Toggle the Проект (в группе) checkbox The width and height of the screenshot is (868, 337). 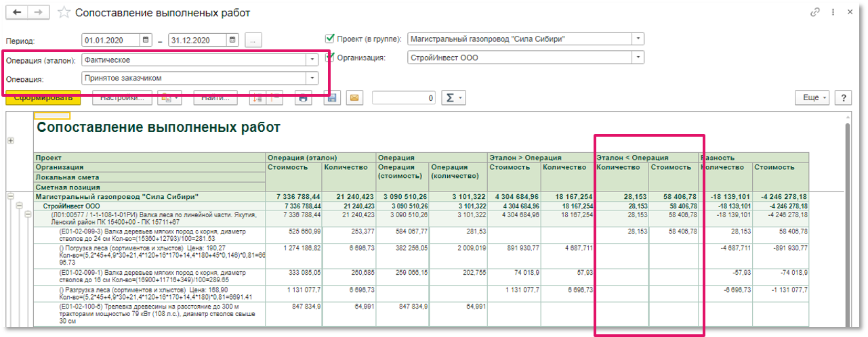331,39
